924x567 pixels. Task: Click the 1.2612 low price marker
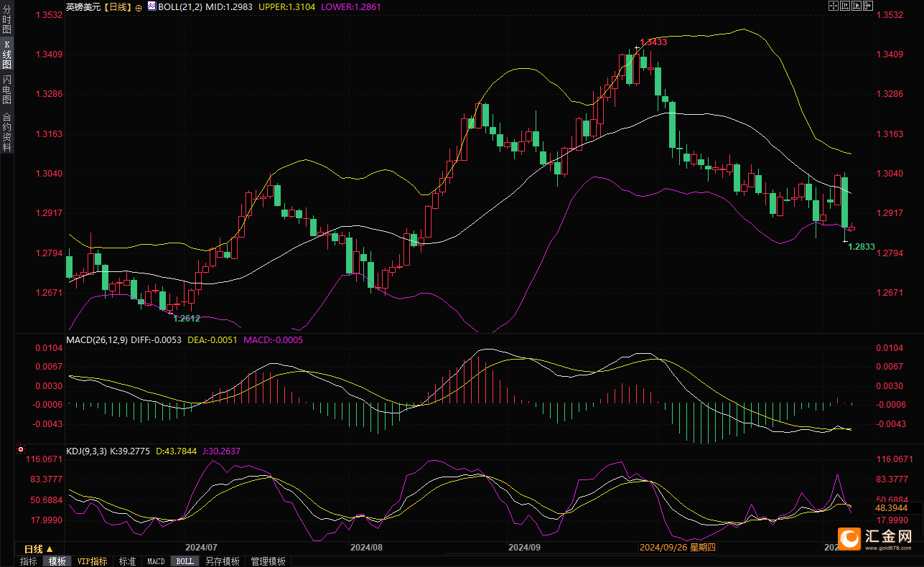pyautogui.click(x=187, y=318)
